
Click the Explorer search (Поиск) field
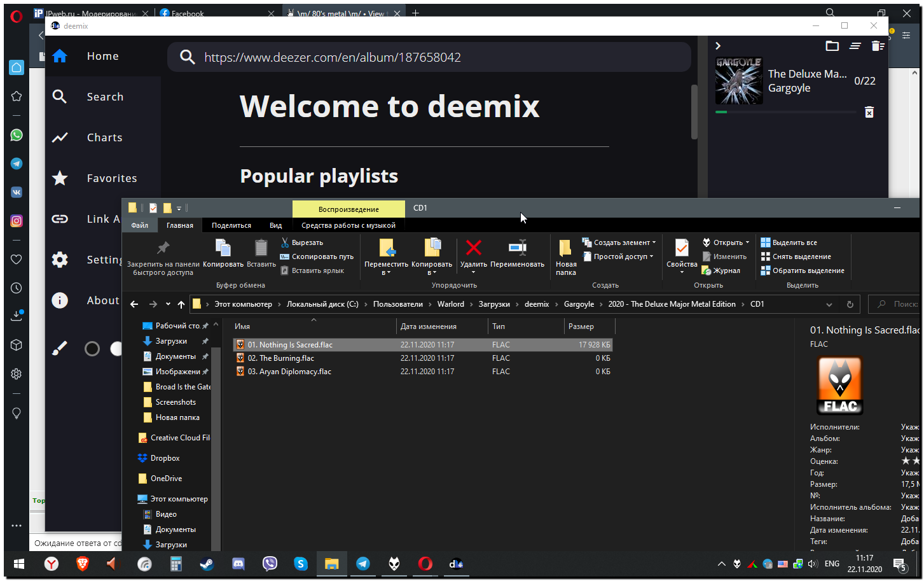click(x=893, y=304)
